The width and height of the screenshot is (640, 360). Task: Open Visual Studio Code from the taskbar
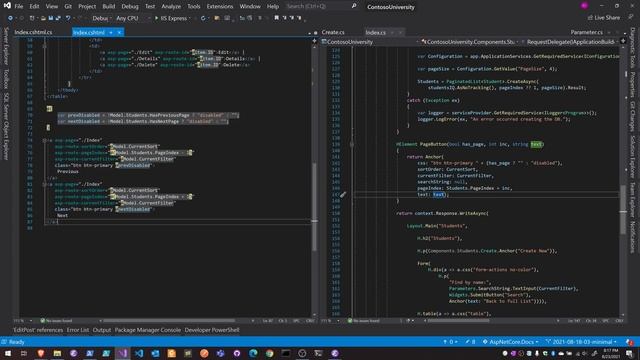pos(139,353)
